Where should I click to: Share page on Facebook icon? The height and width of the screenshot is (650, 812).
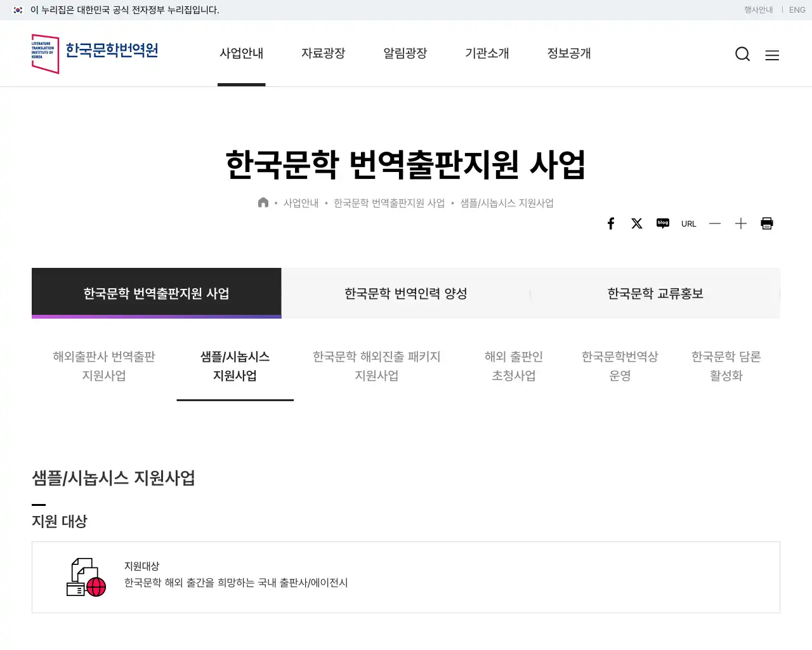click(x=611, y=223)
